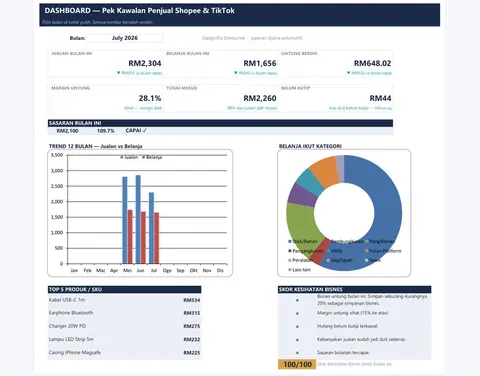Image resolution: width=480 pixels, height=376 pixels.
Task: Select the RM648.02 Untung Bersih value
Action: pyautogui.click(x=372, y=63)
